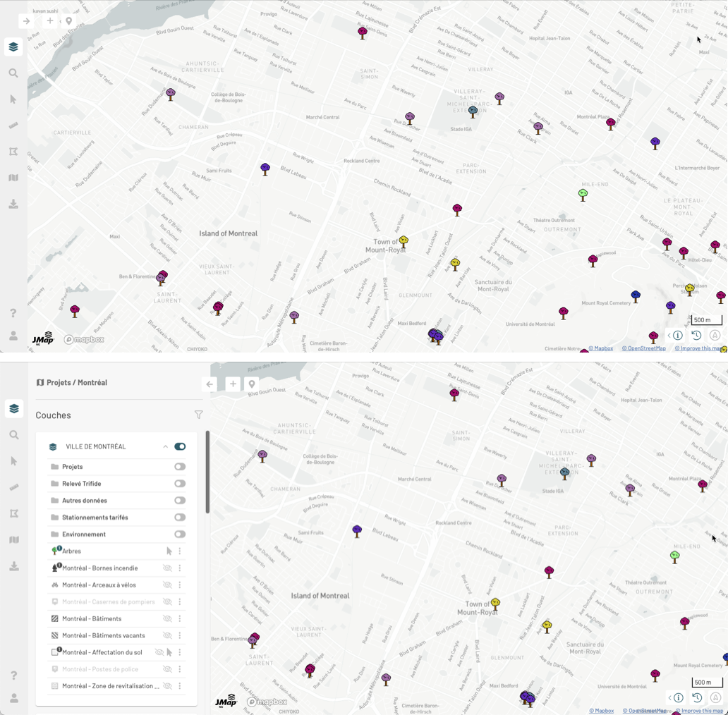
Task: Click the selection cursor icon for Arbres
Action: [x=169, y=551]
